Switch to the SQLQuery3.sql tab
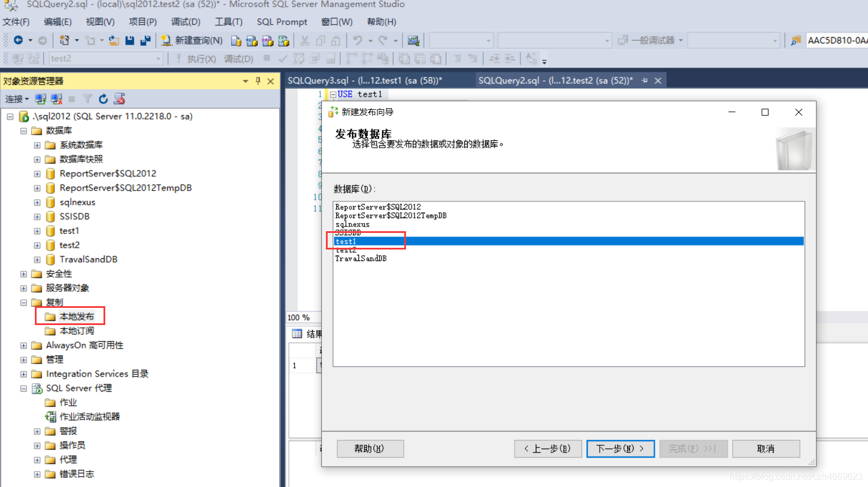The height and width of the screenshot is (487, 868). coord(365,80)
